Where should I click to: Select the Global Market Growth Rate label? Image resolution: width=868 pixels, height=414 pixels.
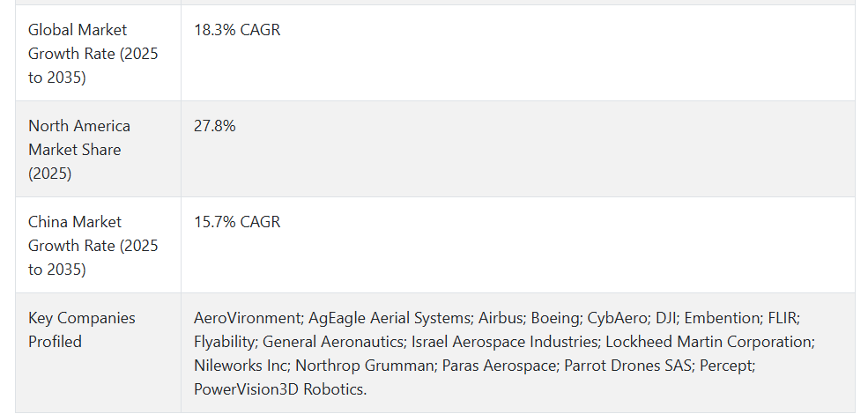tap(93, 54)
